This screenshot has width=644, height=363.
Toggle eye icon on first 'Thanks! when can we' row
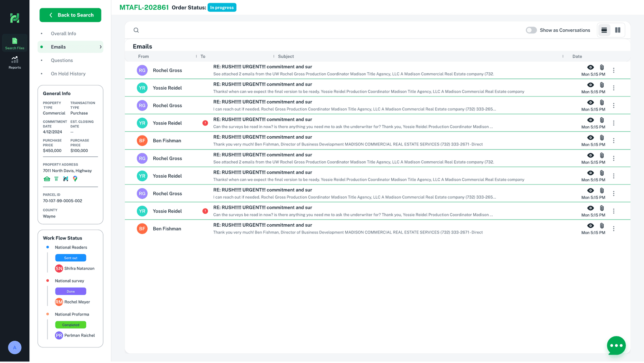(x=590, y=85)
